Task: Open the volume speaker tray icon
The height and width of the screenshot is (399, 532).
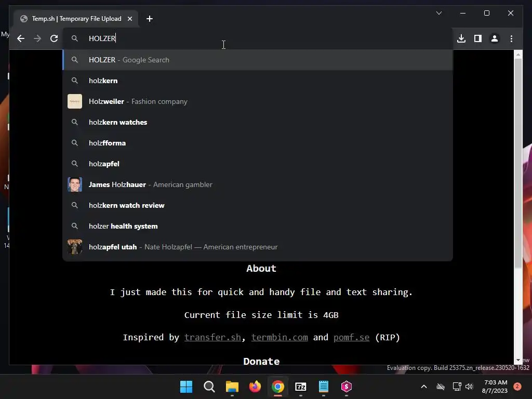Action: pyautogui.click(x=469, y=387)
